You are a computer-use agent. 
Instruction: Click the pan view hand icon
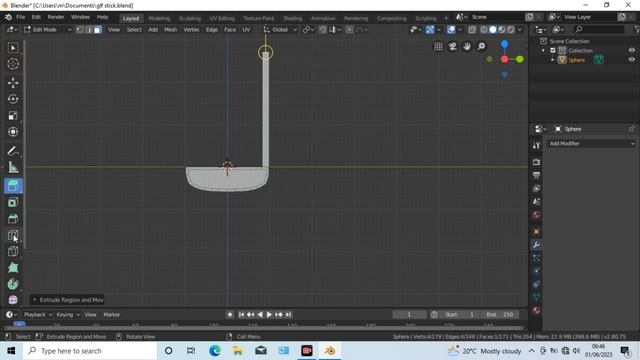click(x=467, y=47)
